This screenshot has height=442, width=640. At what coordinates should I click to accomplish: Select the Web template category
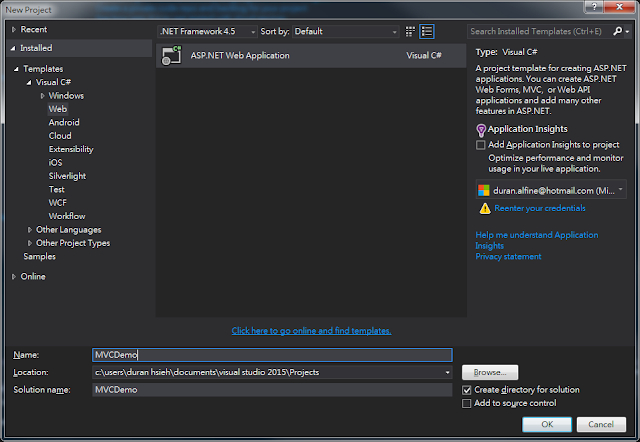pyautogui.click(x=58, y=109)
